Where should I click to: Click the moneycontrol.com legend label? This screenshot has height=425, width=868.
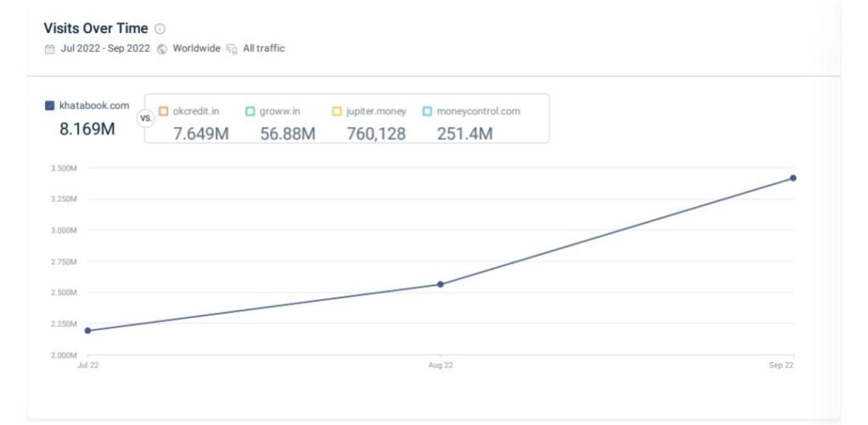(x=478, y=111)
